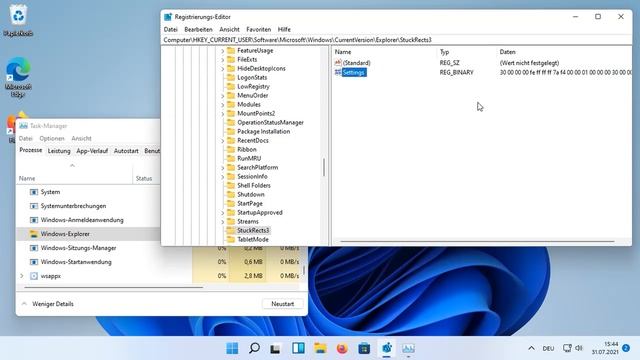Expand the wsappx process group
The width and height of the screenshot is (640, 360).
coord(22,276)
